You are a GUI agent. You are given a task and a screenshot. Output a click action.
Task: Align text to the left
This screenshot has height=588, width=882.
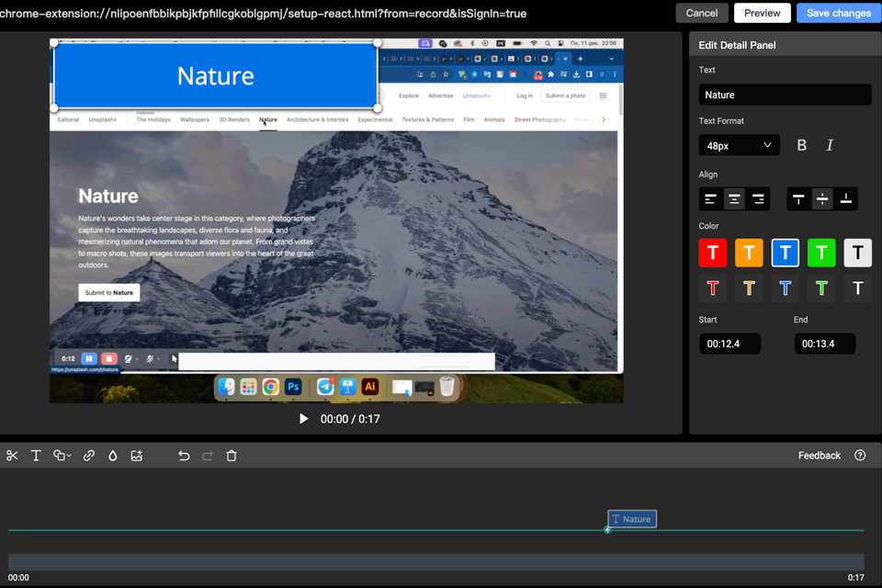pyautogui.click(x=710, y=199)
